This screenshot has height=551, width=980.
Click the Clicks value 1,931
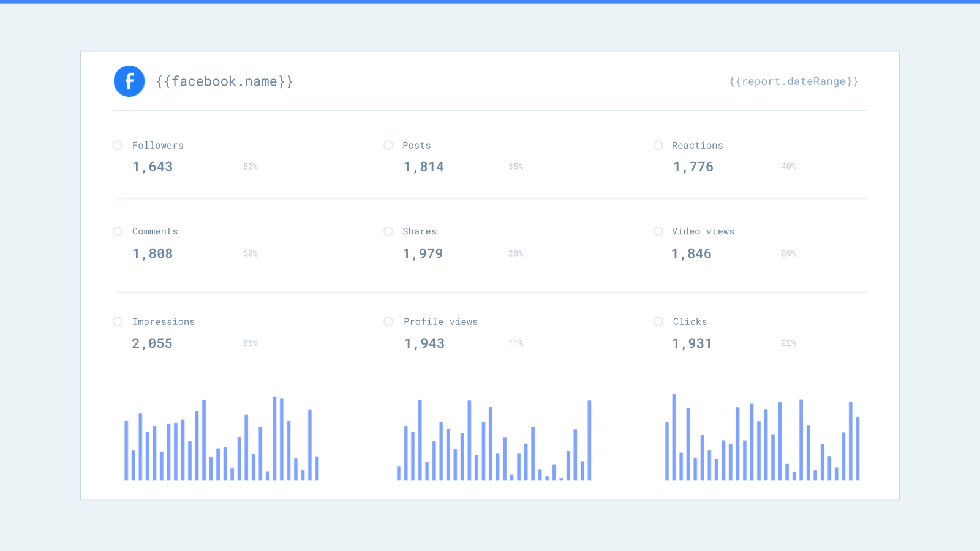[692, 343]
